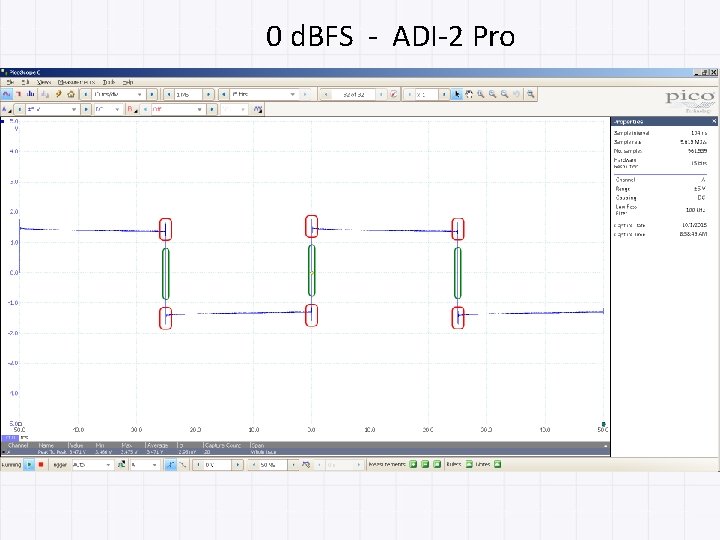Open Channel A options button

[6, 109]
